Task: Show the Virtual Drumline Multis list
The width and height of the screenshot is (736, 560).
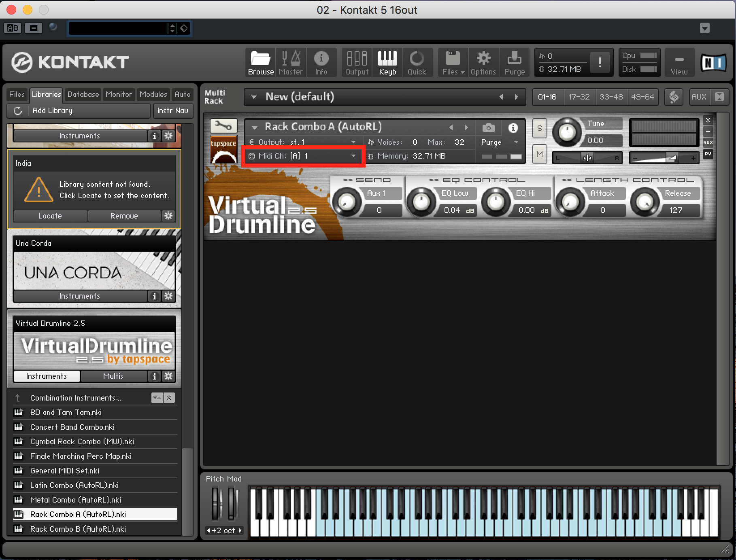Action: [114, 376]
